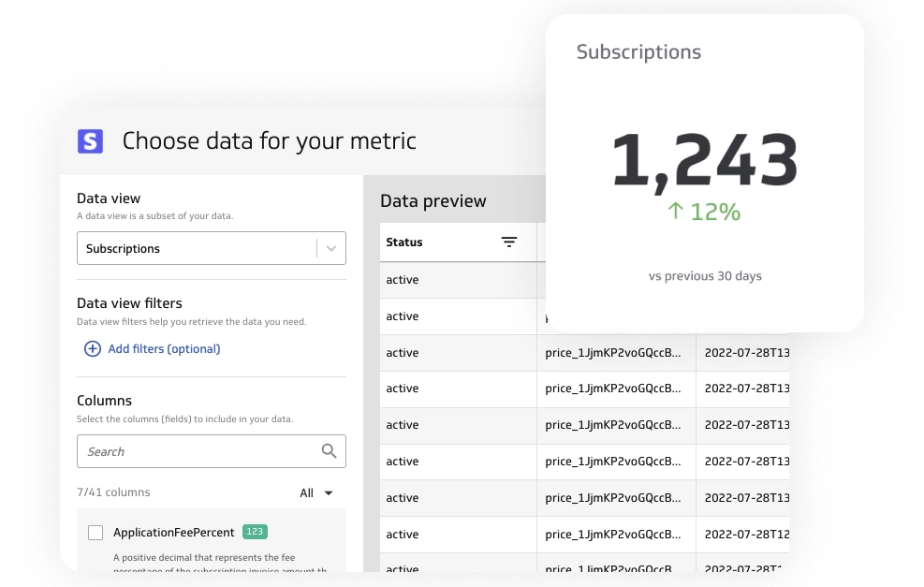Click the plus icon next to Add filters
Screen dimensions: 924x587
[x=93, y=348]
